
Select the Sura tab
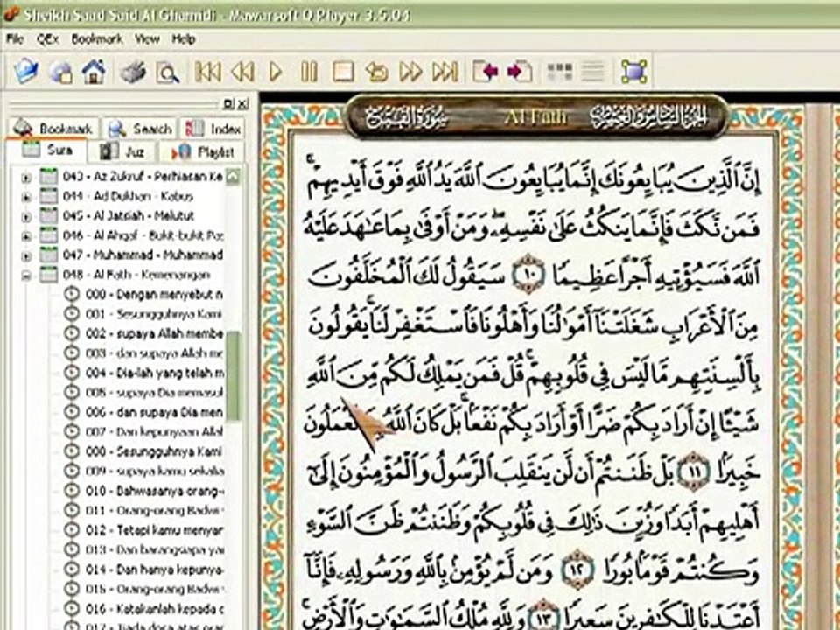pos(47,150)
